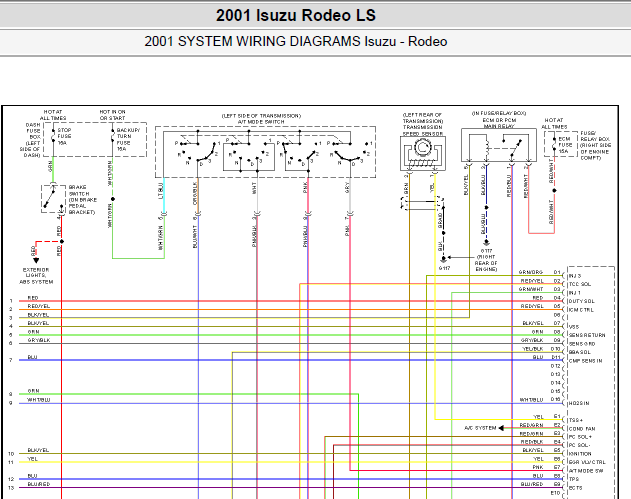Image resolution: width=631 pixels, height=499 pixels.
Task: Click connector pin number E1
Action: (557, 417)
